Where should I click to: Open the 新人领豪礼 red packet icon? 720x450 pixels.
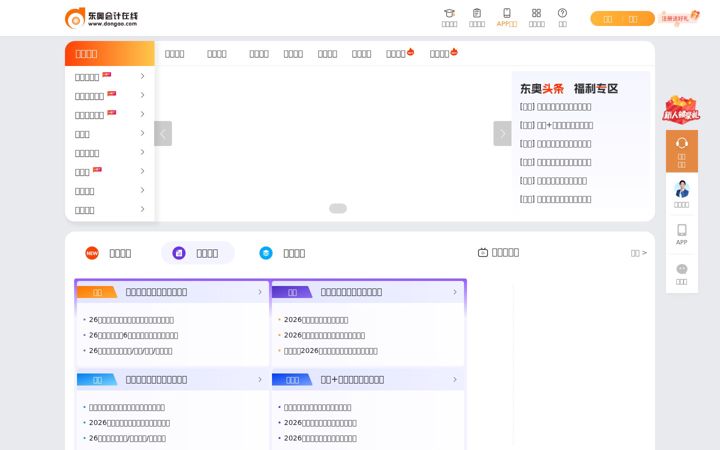(681, 110)
